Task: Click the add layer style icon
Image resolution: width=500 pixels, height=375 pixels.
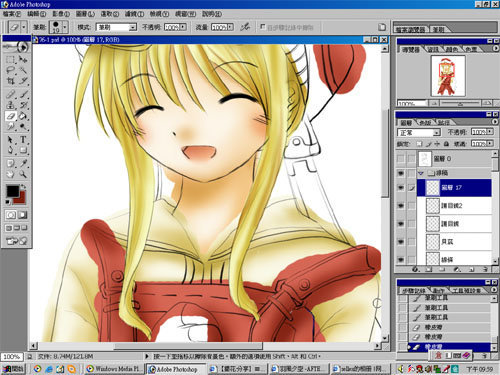Action: tap(415, 269)
